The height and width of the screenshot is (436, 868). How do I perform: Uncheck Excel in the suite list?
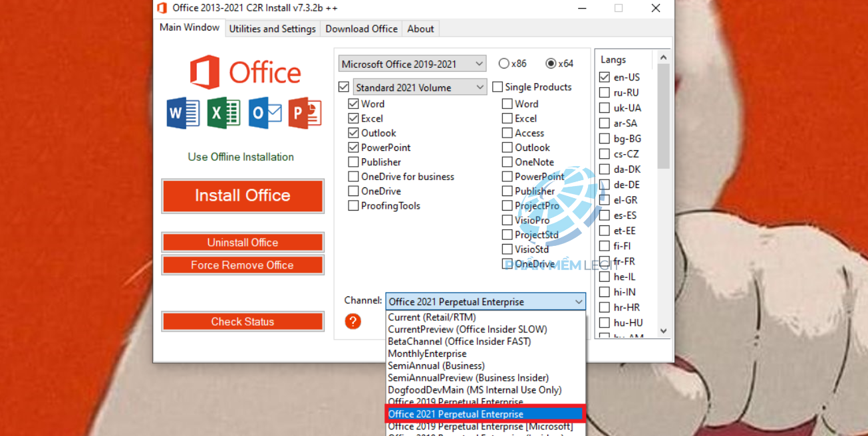point(354,118)
